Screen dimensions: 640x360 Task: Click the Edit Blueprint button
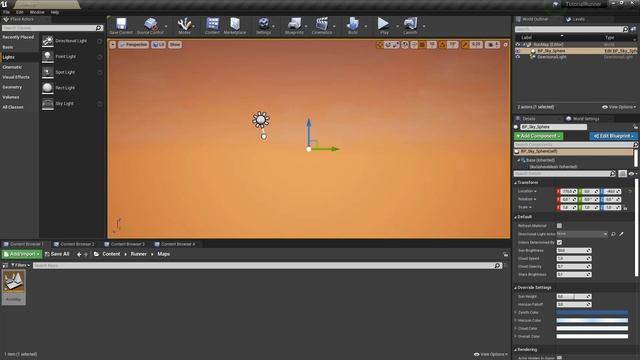(613, 136)
